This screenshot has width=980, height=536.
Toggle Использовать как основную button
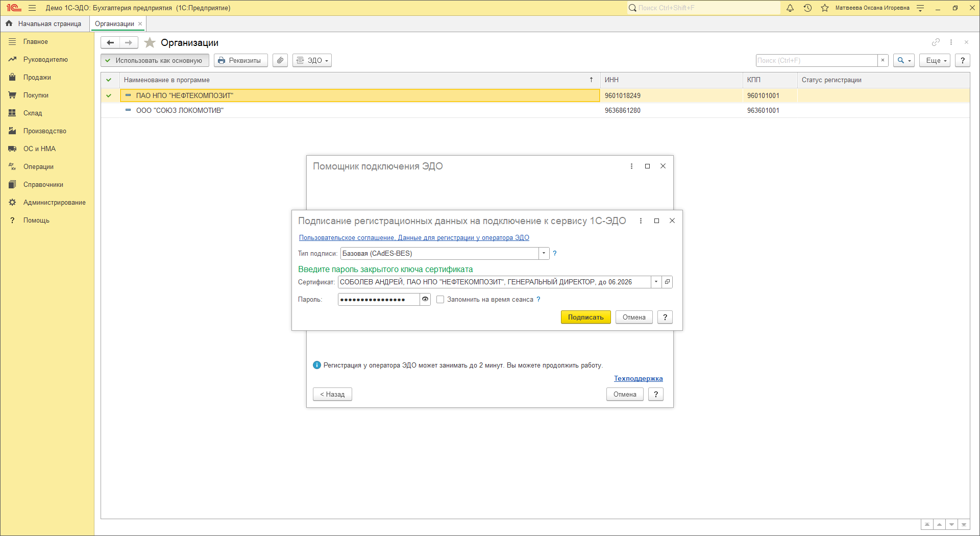155,60
